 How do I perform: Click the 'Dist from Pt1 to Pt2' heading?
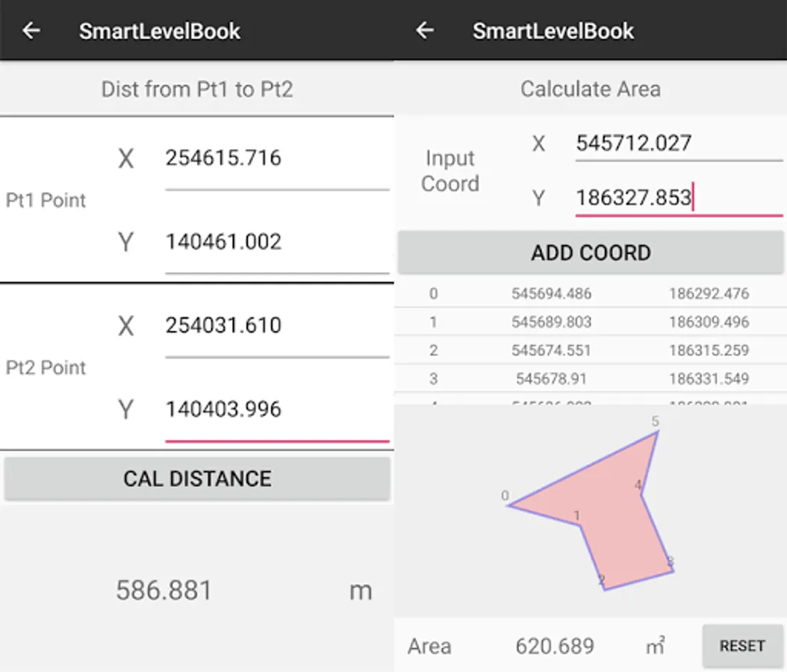point(197,90)
